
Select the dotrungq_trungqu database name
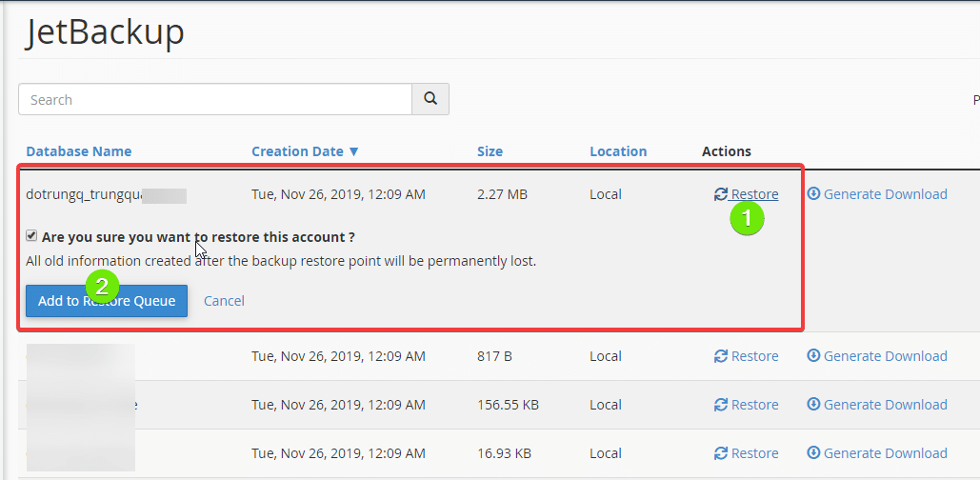[x=84, y=194]
